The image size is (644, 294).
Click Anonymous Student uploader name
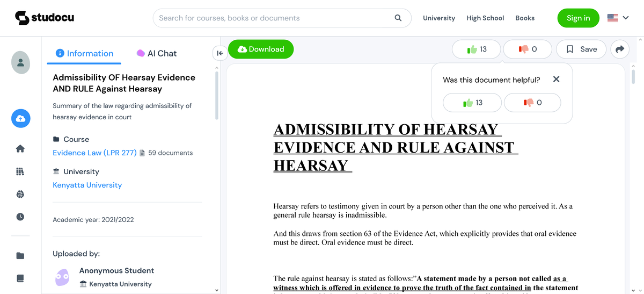click(x=116, y=270)
